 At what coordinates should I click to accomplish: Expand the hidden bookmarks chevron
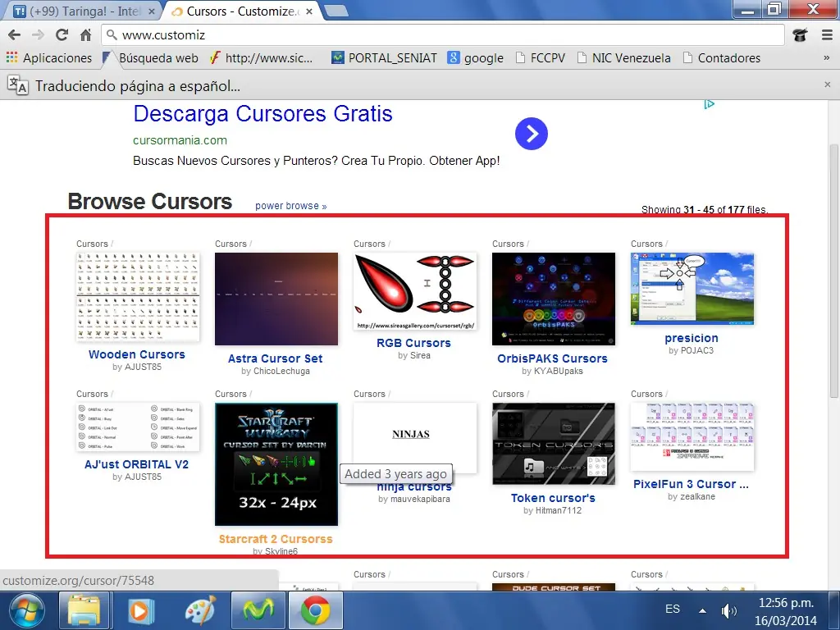pos(827,58)
